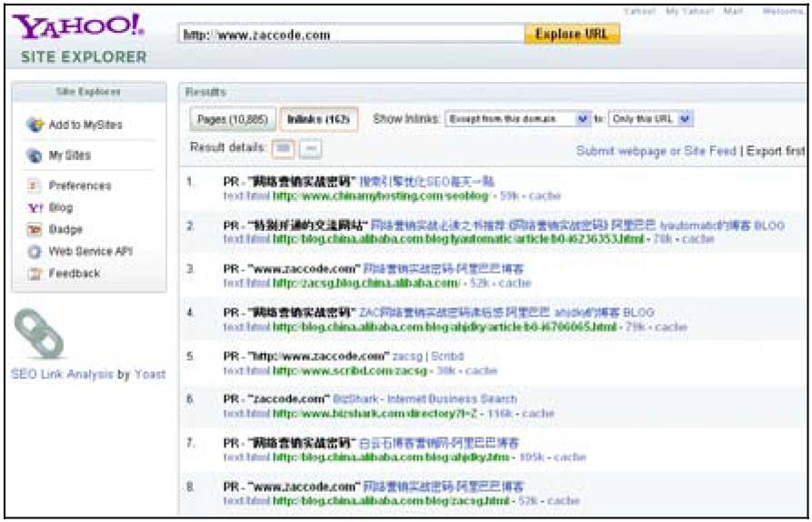Open zacsg.blog.china.alibaba.com URL
Image resolution: width=812 pixels, height=522 pixels.
click(x=366, y=283)
